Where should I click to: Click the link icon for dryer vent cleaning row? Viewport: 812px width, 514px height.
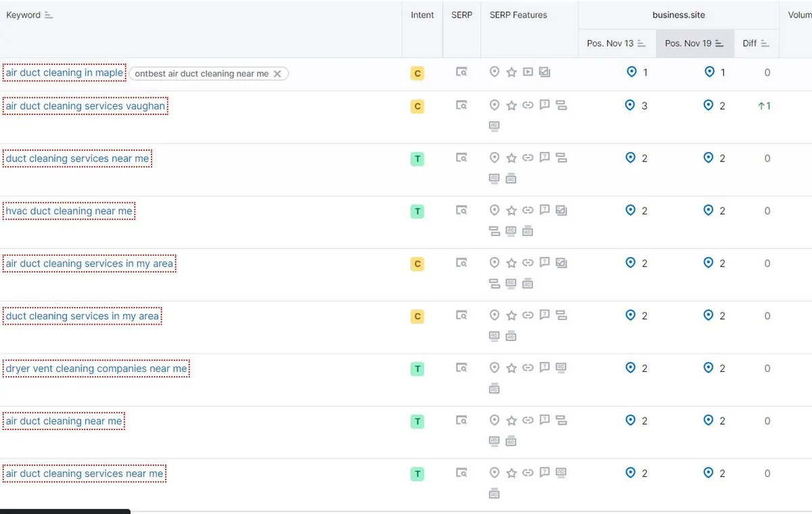pyautogui.click(x=528, y=368)
